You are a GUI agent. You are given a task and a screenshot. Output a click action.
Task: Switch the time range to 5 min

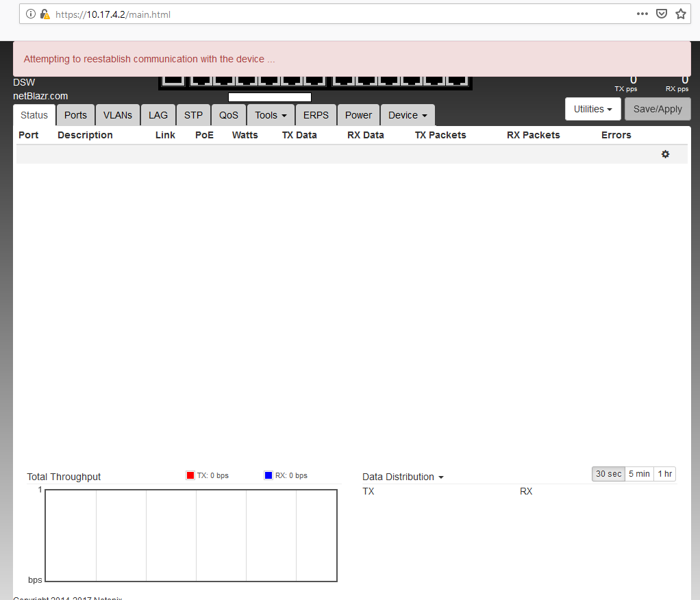point(639,474)
